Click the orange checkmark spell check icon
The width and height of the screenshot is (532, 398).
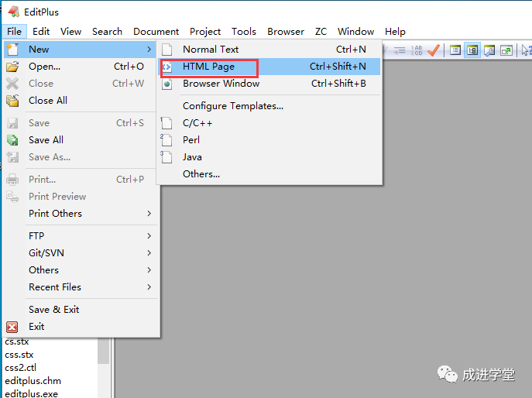point(434,50)
